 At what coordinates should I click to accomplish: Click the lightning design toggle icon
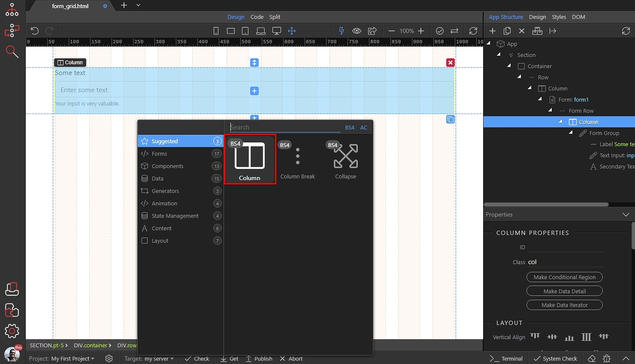341,31
